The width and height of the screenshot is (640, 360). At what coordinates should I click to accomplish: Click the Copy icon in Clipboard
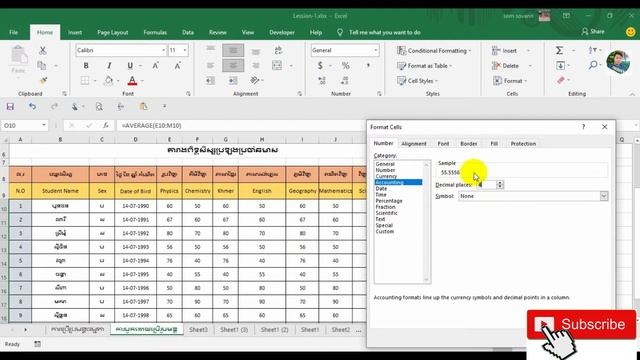(41, 65)
